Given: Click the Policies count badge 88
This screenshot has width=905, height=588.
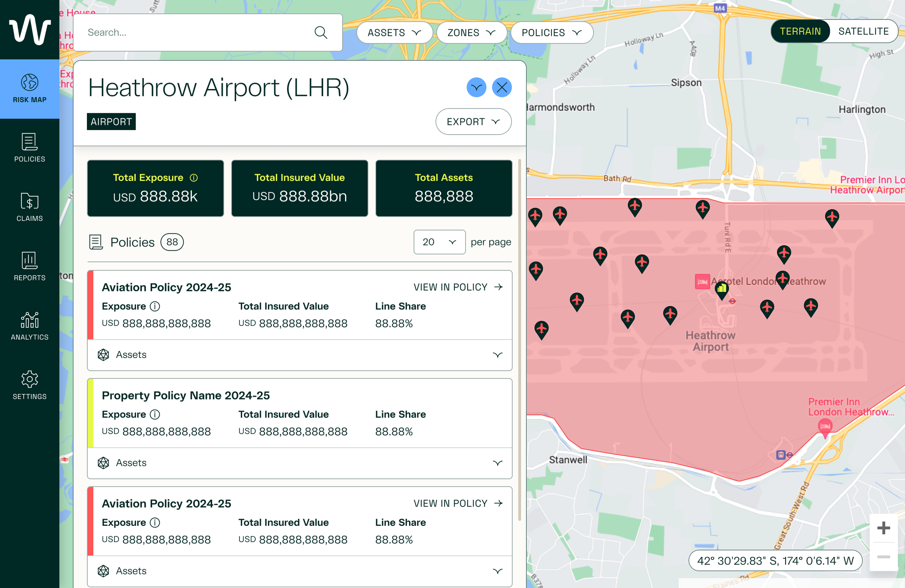Looking at the screenshot, I should pyautogui.click(x=172, y=242).
